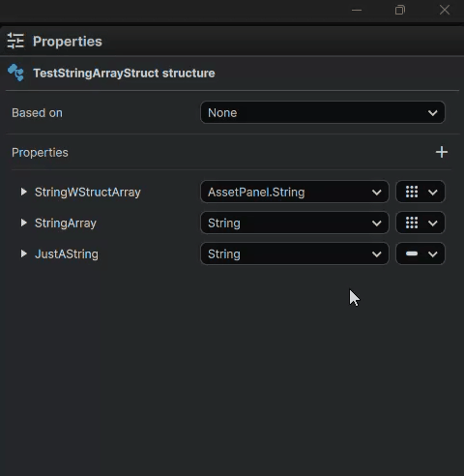Open StringArray's String type dropdown

(295, 223)
